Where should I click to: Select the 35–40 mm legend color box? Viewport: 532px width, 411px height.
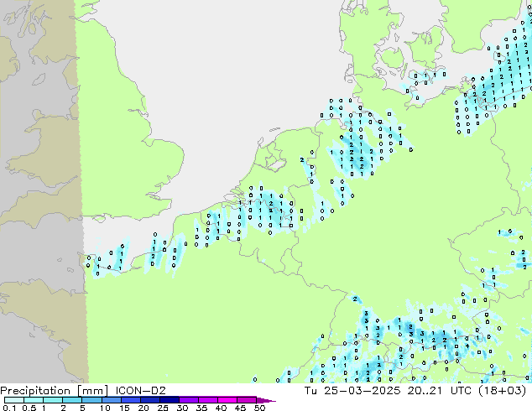coord(208,400)
